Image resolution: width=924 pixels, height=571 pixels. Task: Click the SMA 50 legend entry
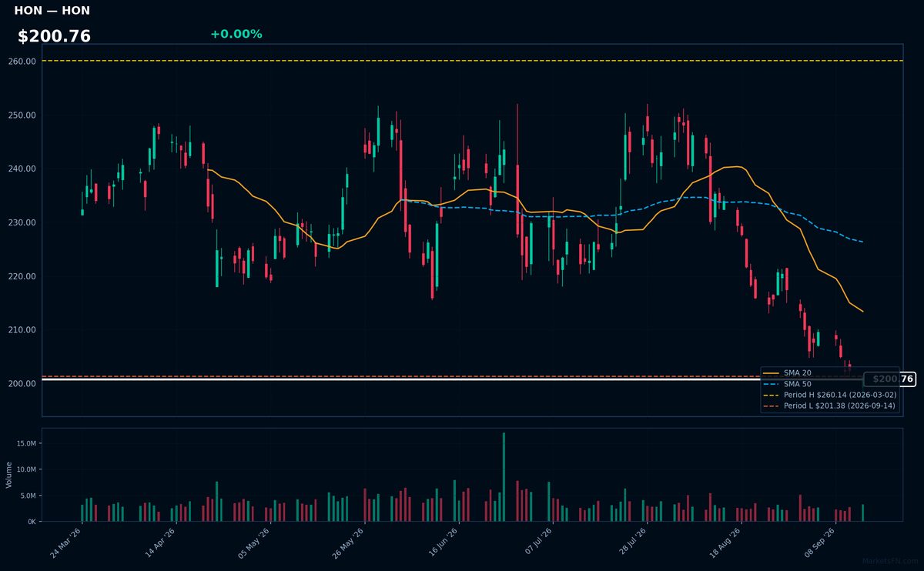pos(787,384)
